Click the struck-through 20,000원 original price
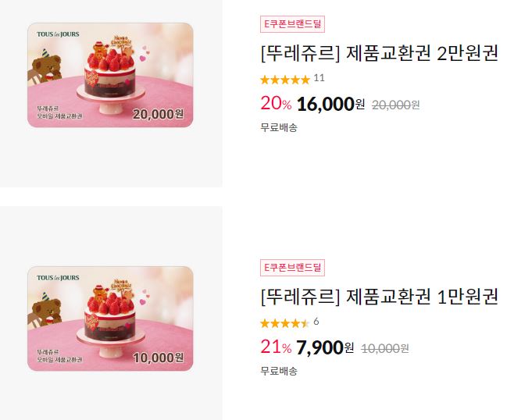 tap(396, 105)
